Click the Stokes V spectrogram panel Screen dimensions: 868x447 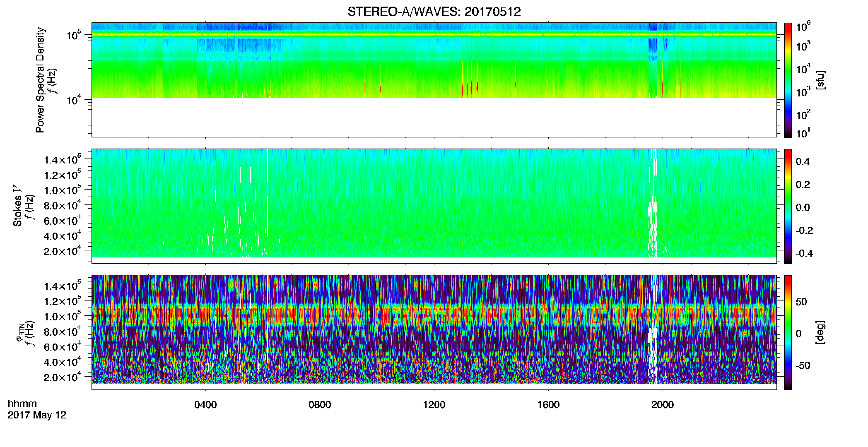(x=434, y=206)
